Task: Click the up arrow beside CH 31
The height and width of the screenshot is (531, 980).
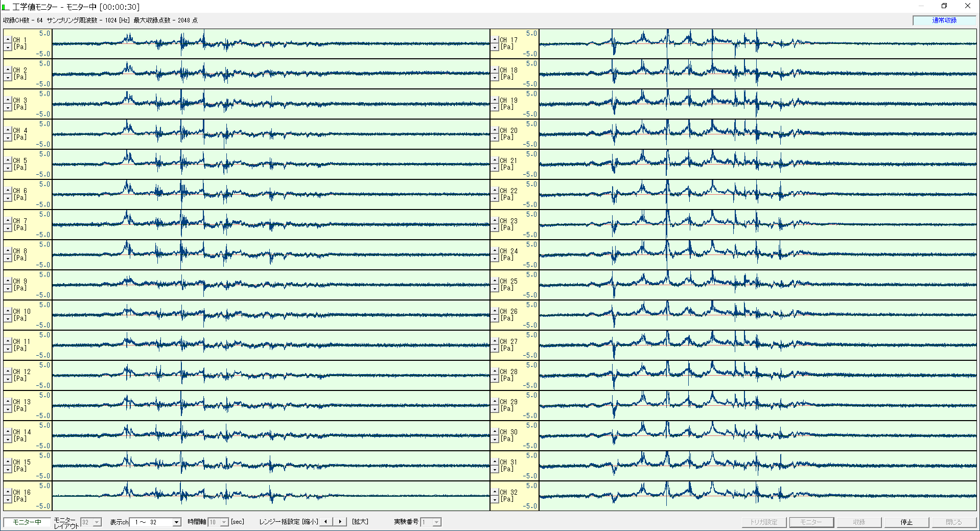Action: point(495,462)
